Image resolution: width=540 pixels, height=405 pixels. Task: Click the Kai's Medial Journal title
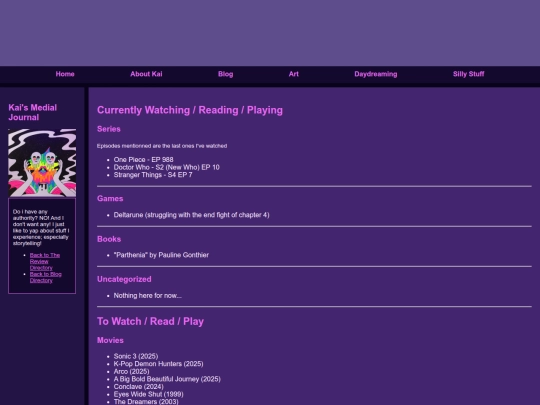32,112
